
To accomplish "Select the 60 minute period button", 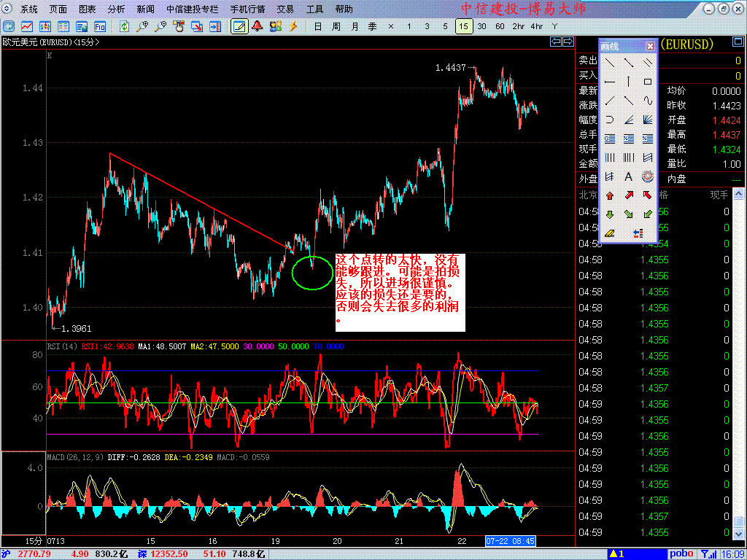I will click(x=500, y=27).
